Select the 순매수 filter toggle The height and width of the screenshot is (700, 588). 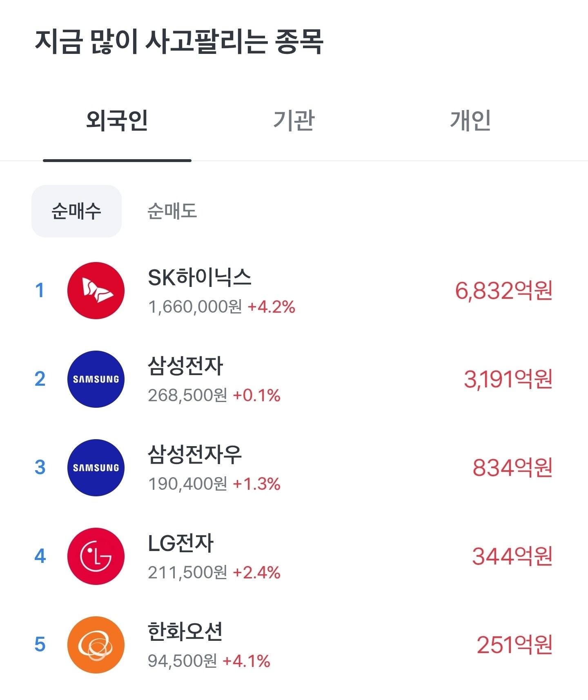pos(76,211)
